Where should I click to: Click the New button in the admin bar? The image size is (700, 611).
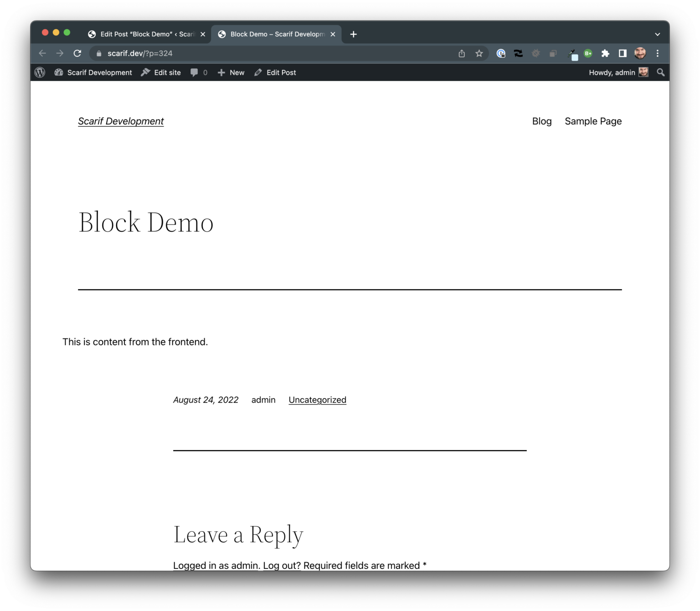tap(231, 72)
